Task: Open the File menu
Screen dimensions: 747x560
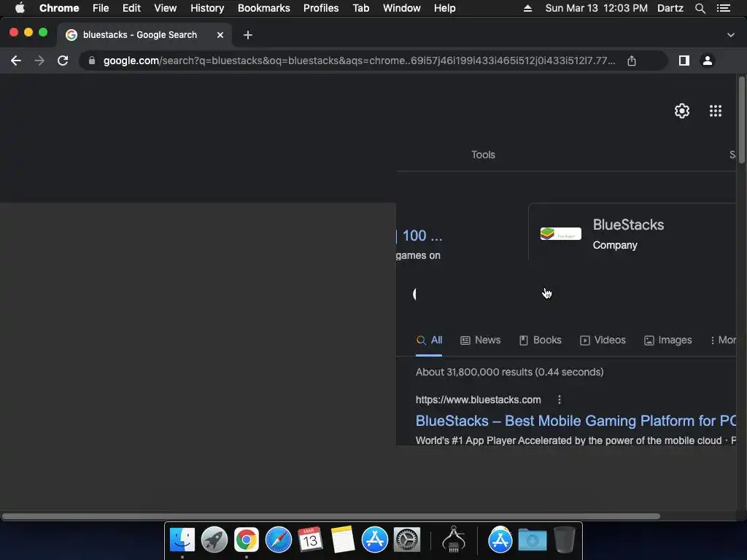Action: pyautogui.click(x=101, y=8)
